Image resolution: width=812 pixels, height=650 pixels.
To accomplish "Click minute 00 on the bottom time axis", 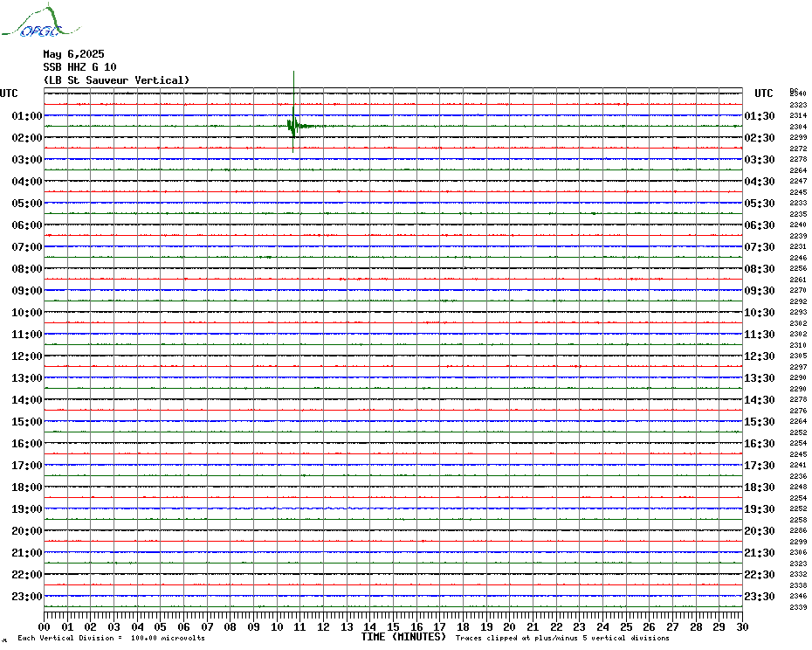I will click(x=45, y=626).
